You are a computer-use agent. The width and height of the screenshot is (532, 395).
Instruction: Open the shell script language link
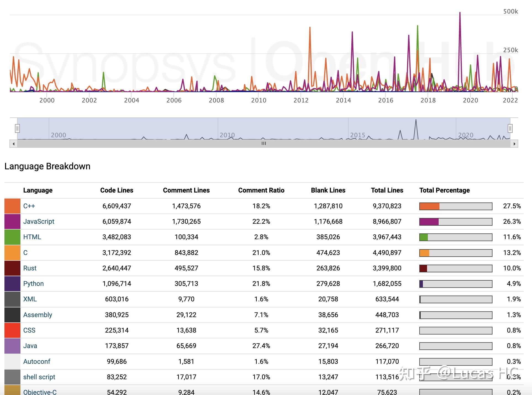(39, 377)
